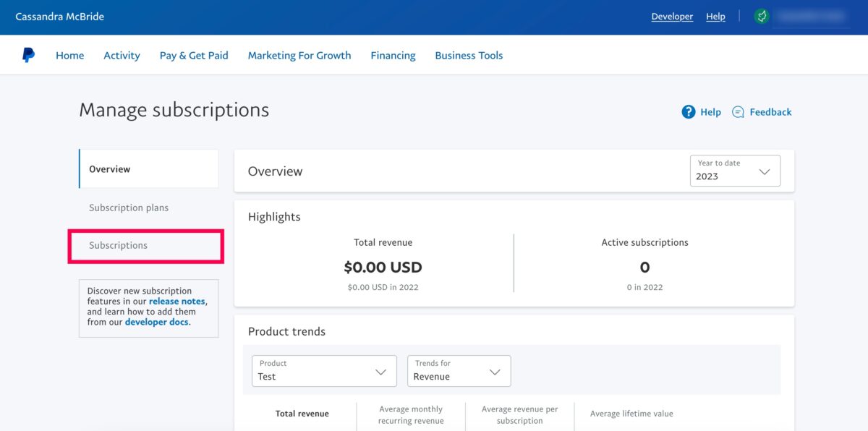Open the release notes link
Screen dimensions: 868x431
pos(177,301)
